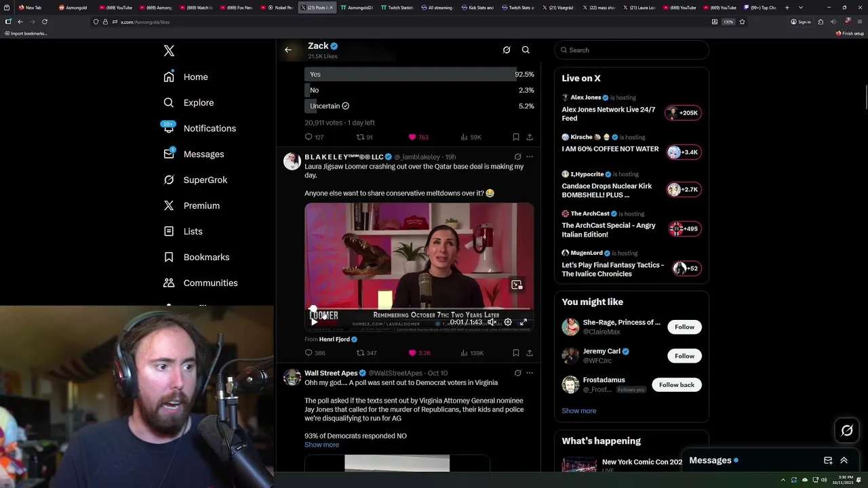
Task: Expand the Messages drawer with double chevron
Action: tap(844, 460)
